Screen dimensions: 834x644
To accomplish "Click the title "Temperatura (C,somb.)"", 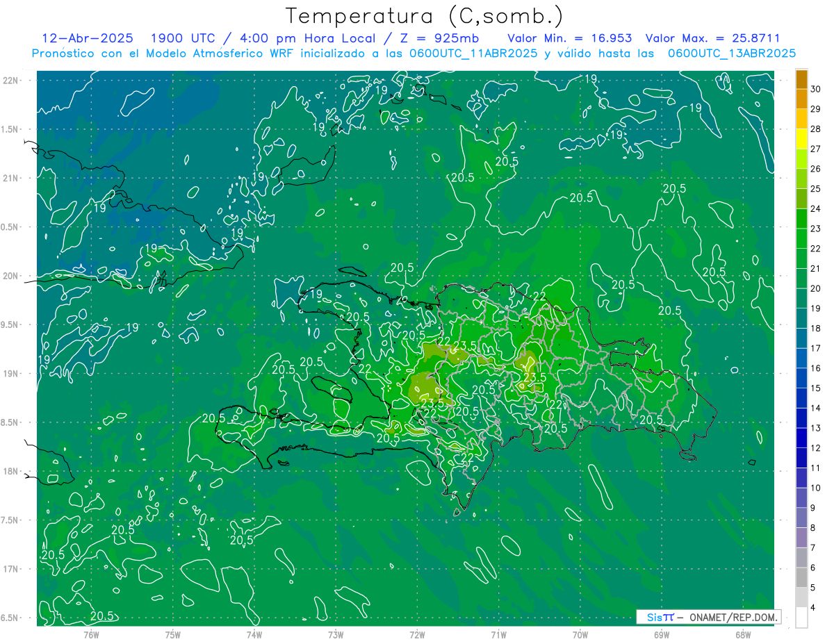I will tap(425, 16).
